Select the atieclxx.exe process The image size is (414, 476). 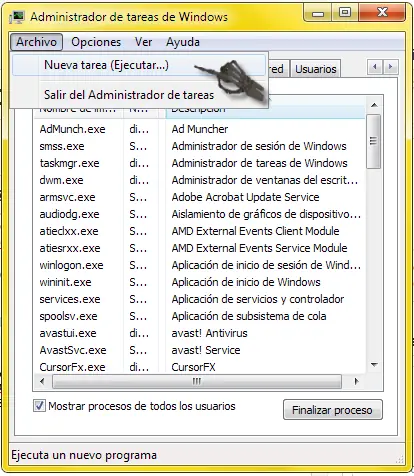69,231
